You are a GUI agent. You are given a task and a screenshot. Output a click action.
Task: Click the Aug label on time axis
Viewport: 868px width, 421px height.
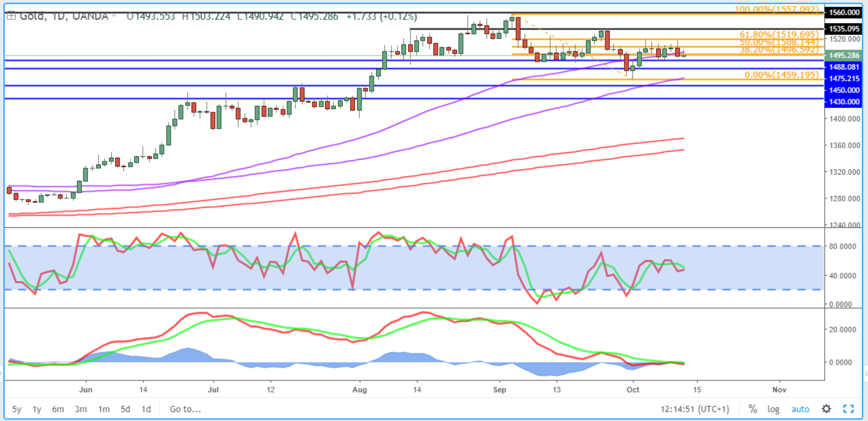click(x=360, y=390)
